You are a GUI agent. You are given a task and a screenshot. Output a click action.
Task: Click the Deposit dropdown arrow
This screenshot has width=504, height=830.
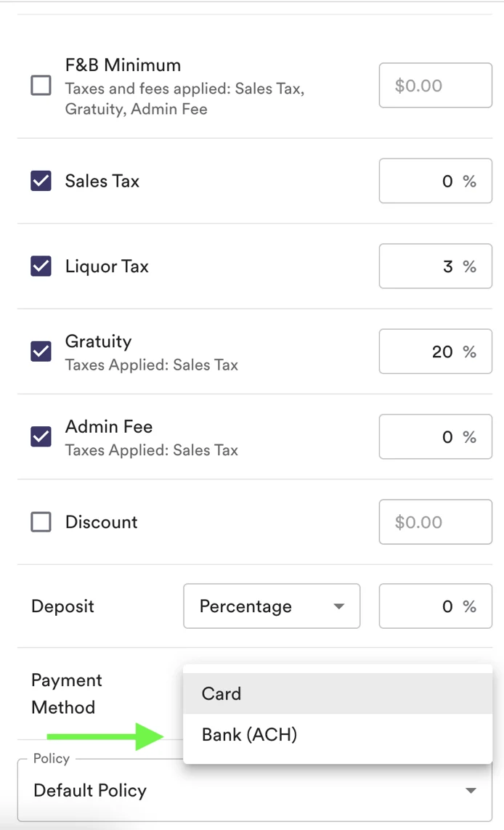point(338,606)
